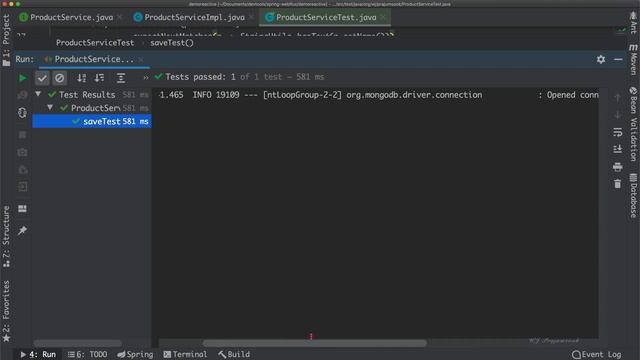Image resolution: width=640 pixels, height=360 pixels.
Task: Pin the run tab
Action: coord(22,230)
